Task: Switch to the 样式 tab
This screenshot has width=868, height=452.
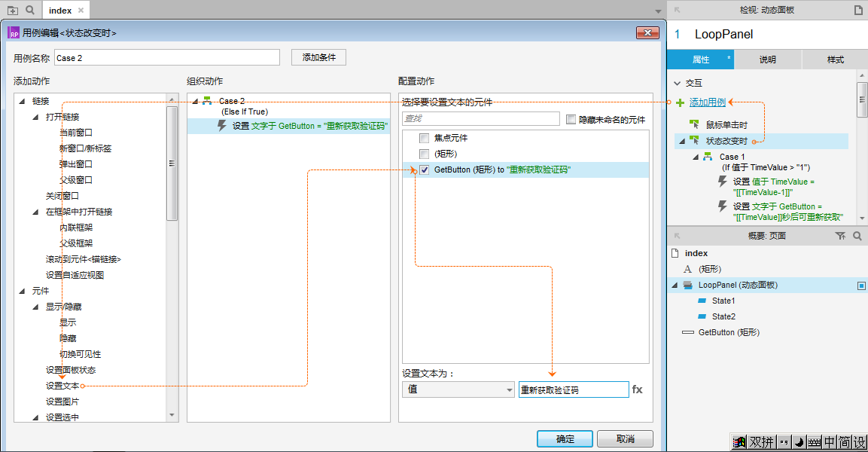Action: click(835, 60)
